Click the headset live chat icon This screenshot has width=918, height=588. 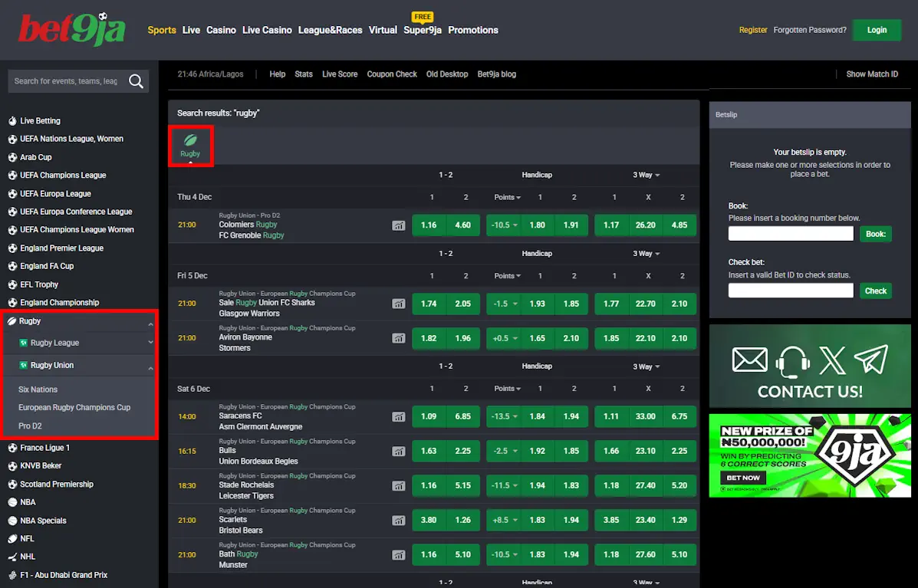790,360
